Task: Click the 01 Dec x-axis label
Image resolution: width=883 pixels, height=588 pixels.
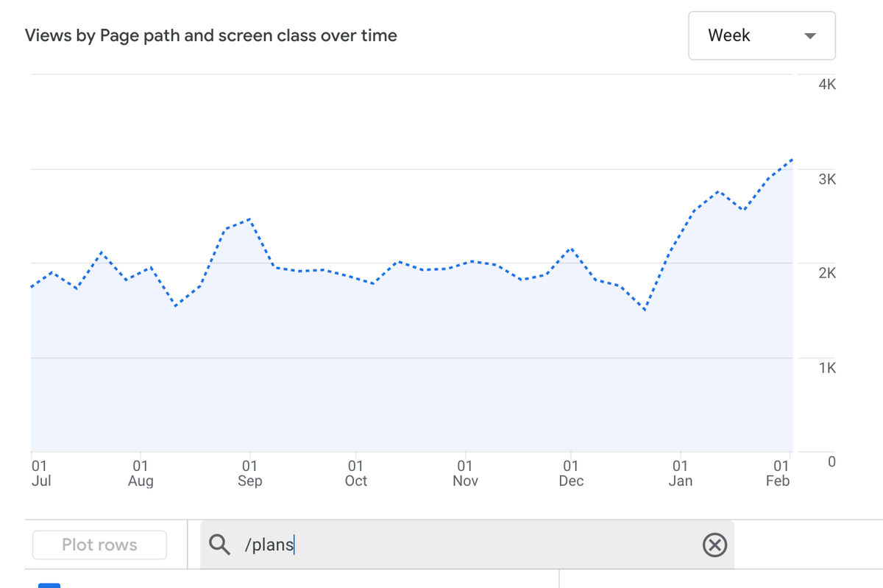Action: [x=571, y=473]
